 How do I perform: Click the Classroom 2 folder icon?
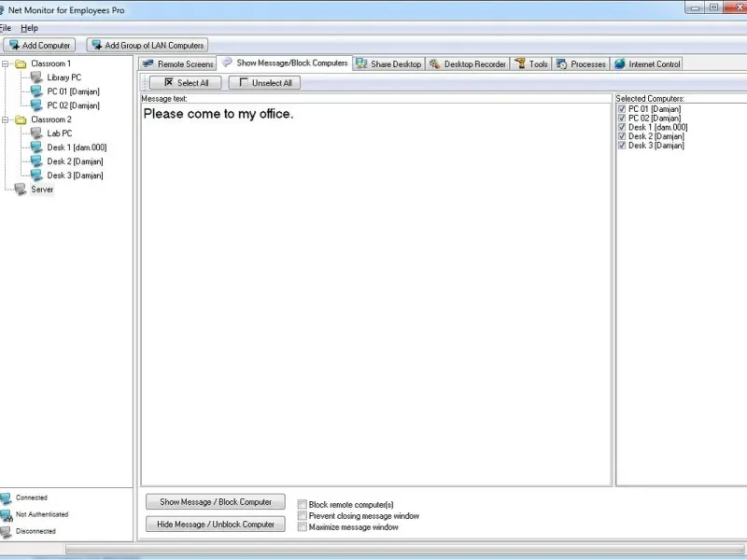click(x=21, y=119)
